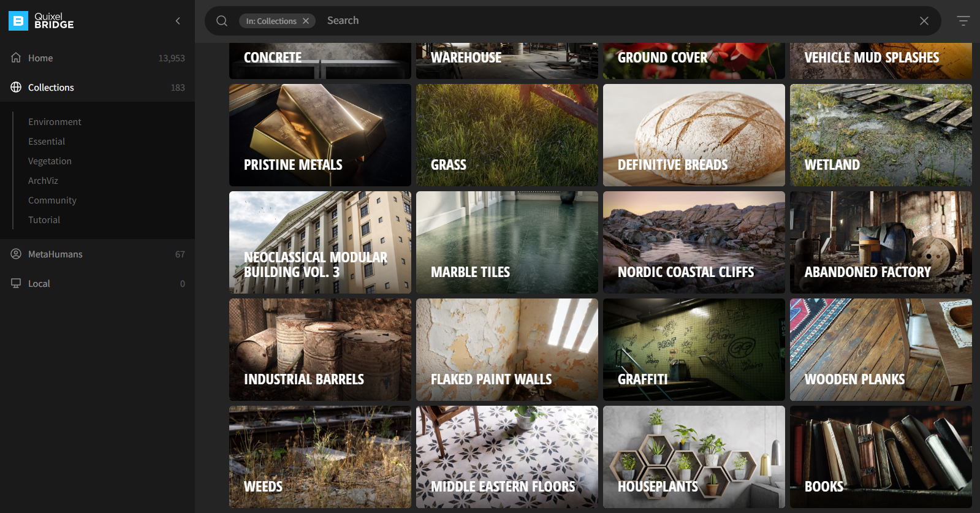The image size is (980, 513).
Task: Click the Local monitor icon
Action: pos(16,283)
